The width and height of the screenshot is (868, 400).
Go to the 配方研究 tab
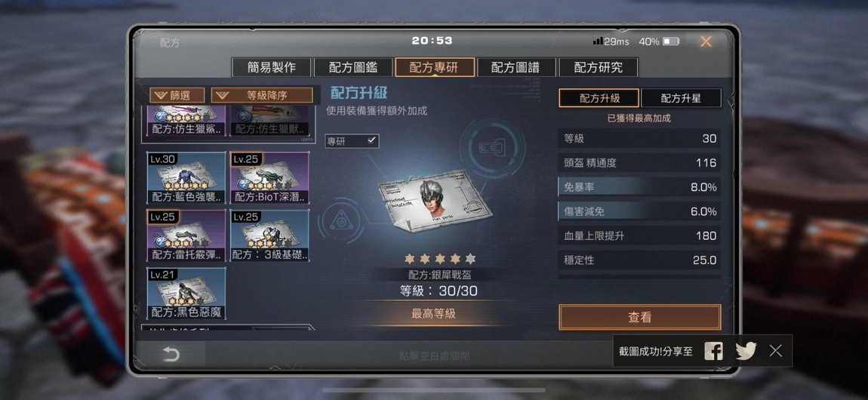pos(599,67)
